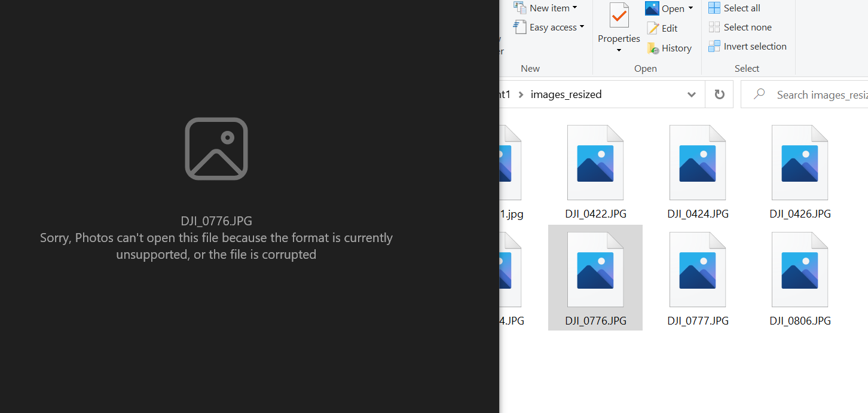Refresh the folder view

tap(719, 94)
